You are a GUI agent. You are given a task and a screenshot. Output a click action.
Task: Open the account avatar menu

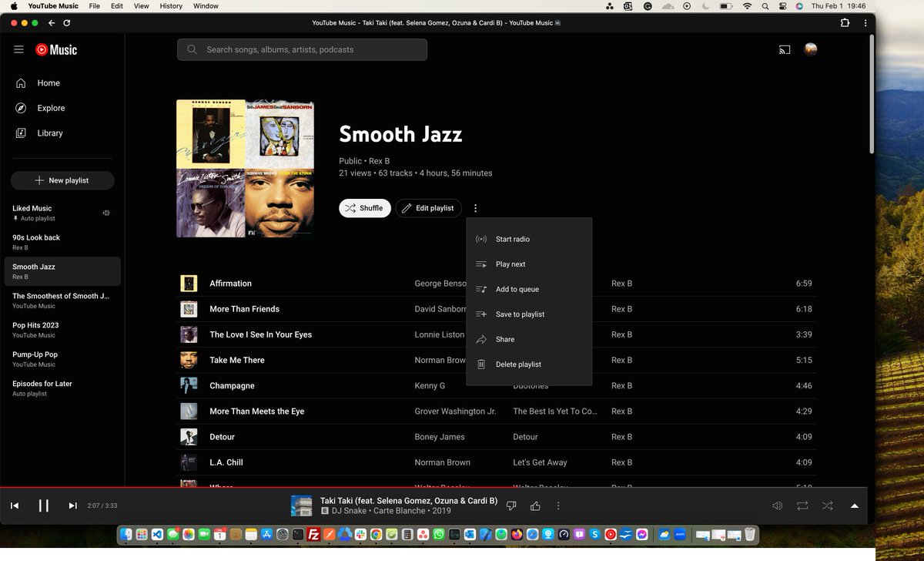pos(810,49)
